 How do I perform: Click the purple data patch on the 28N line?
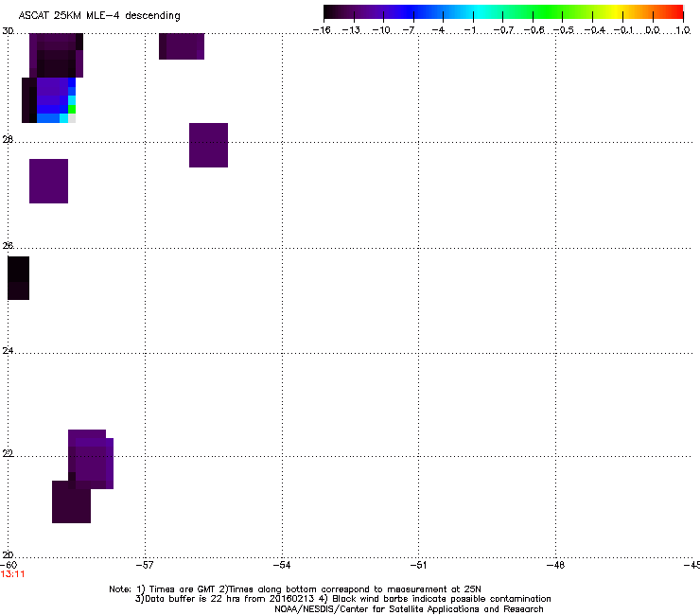point(208,145)
